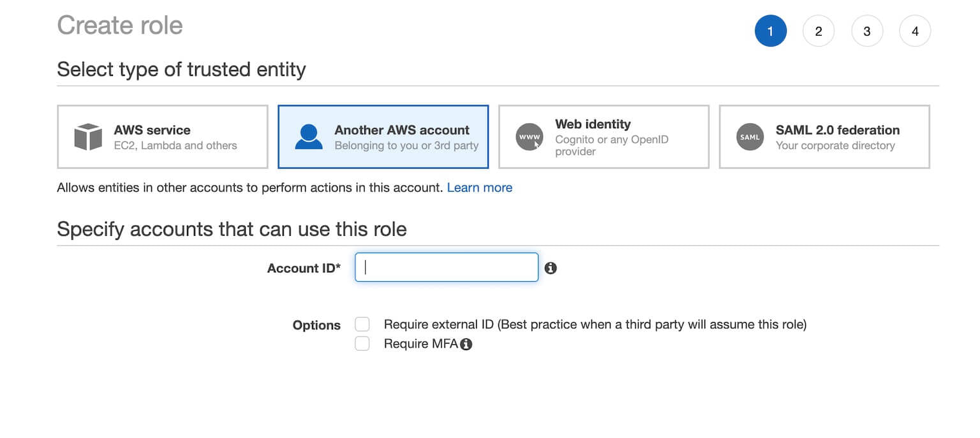Open the Learn more link
This screenshot has height=438, width=980.
click(480, 187)
